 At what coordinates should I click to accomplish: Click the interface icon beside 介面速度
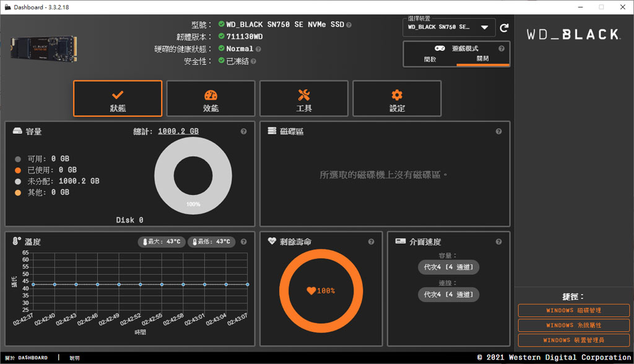pos(401,241)
